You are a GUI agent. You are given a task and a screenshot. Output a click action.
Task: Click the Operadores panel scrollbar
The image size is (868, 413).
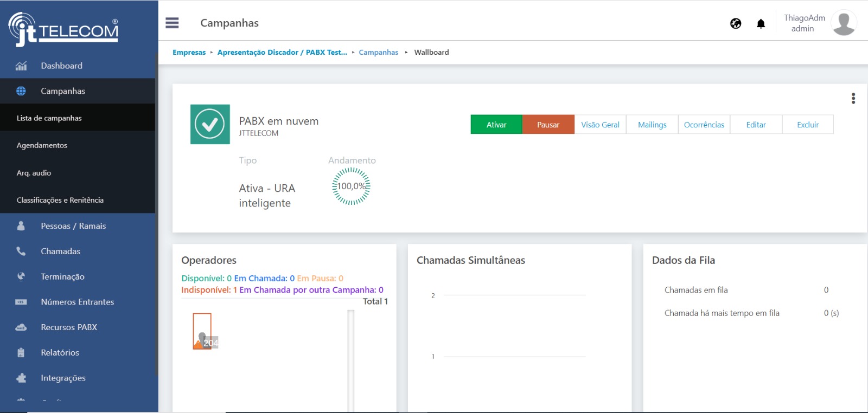[x=351, y=361]
